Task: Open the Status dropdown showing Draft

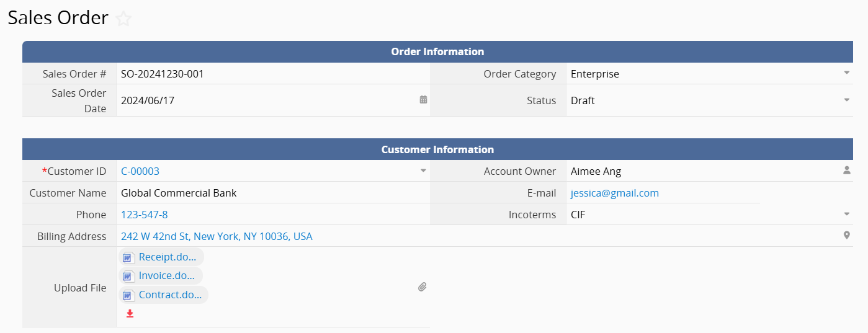Action: pos(846,100)
